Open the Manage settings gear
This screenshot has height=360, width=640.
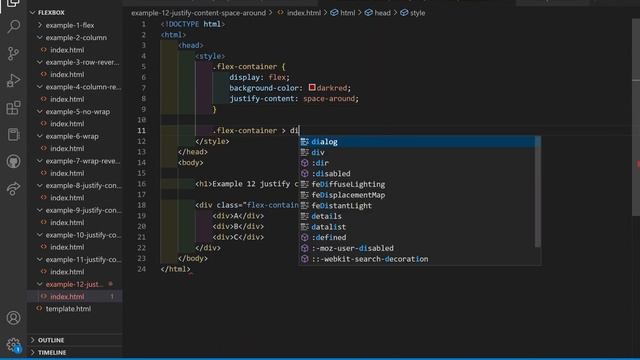pos(13,345)
